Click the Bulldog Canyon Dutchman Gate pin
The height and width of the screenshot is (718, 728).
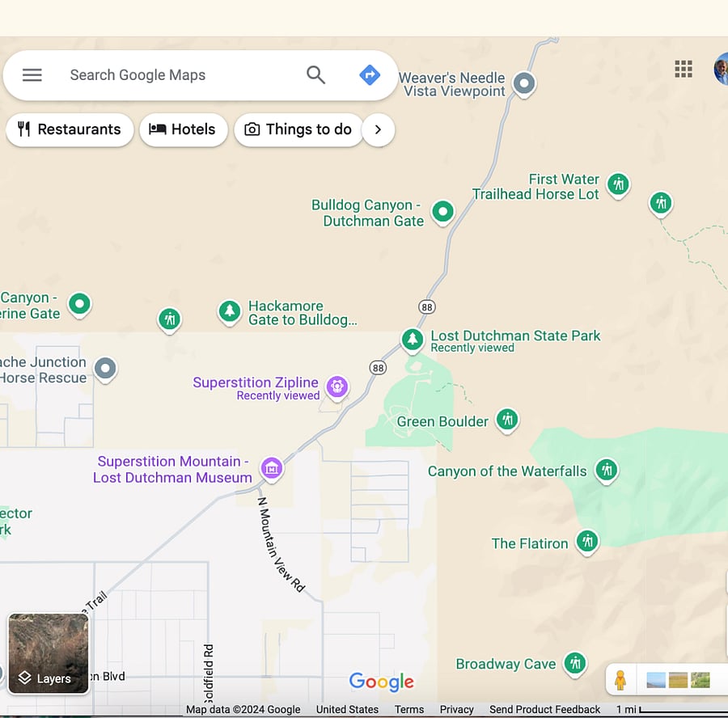click(443, 212)
